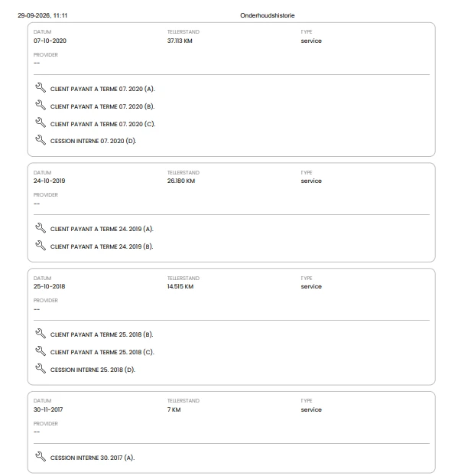Click the date 25-10-2018

point(50,286)
